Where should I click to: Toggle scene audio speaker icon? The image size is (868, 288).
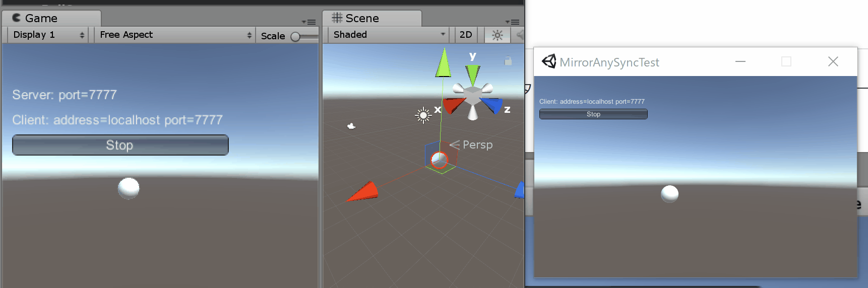pos(519,35)
